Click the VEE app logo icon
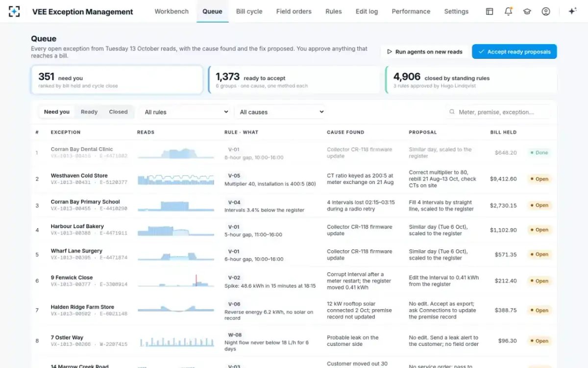The width and height of the screenshot is (588, 368). click(14, 11)
